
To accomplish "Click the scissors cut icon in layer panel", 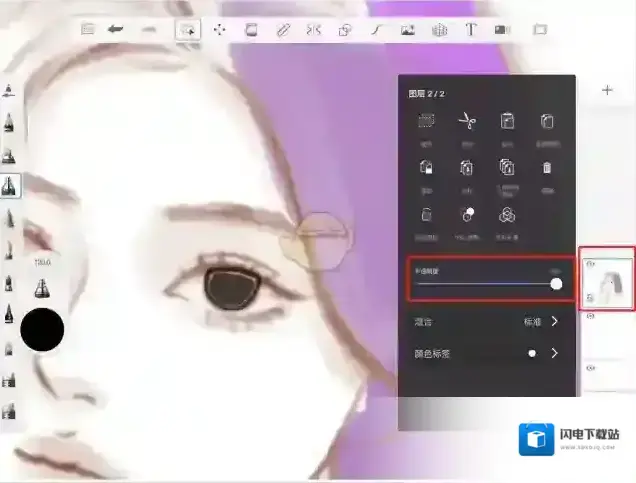I will tap(467, 121).
